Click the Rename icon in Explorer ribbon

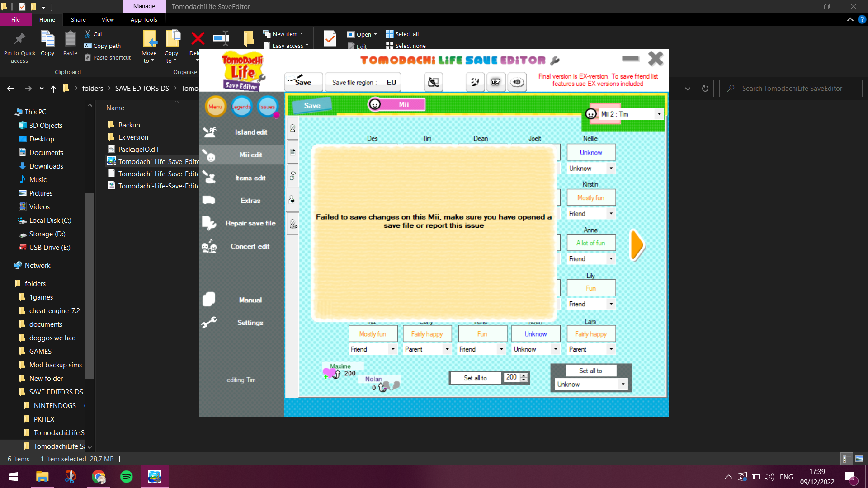coord(221,38)
